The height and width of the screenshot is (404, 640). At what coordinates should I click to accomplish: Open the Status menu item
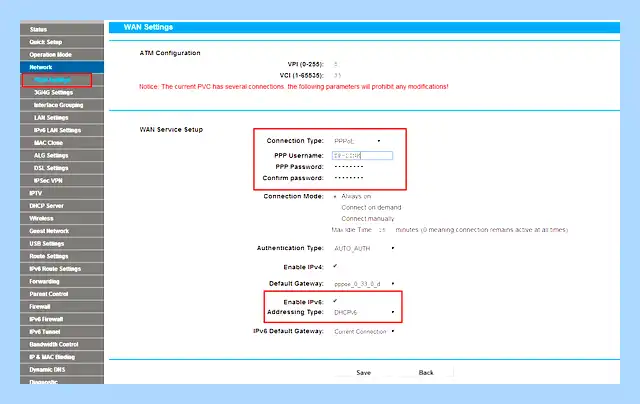(62, 29)
